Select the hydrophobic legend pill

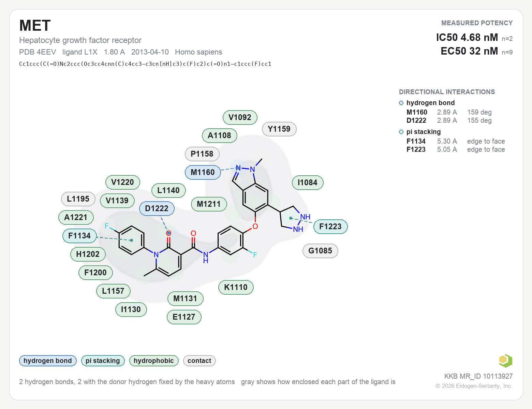pos(154,361)
